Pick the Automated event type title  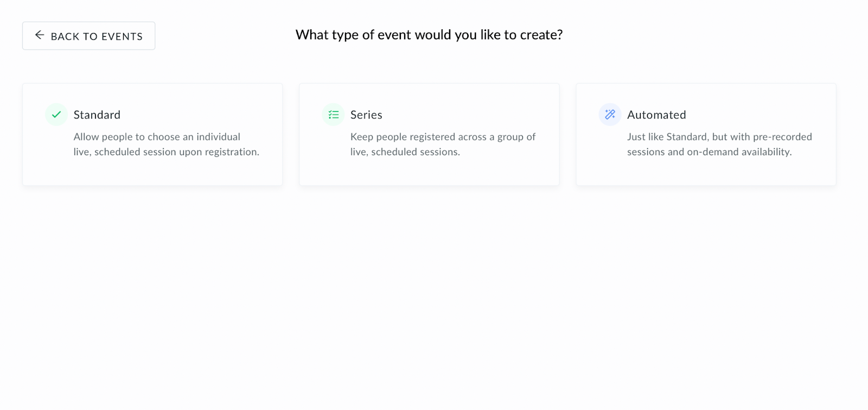click(x=656, y=115)
